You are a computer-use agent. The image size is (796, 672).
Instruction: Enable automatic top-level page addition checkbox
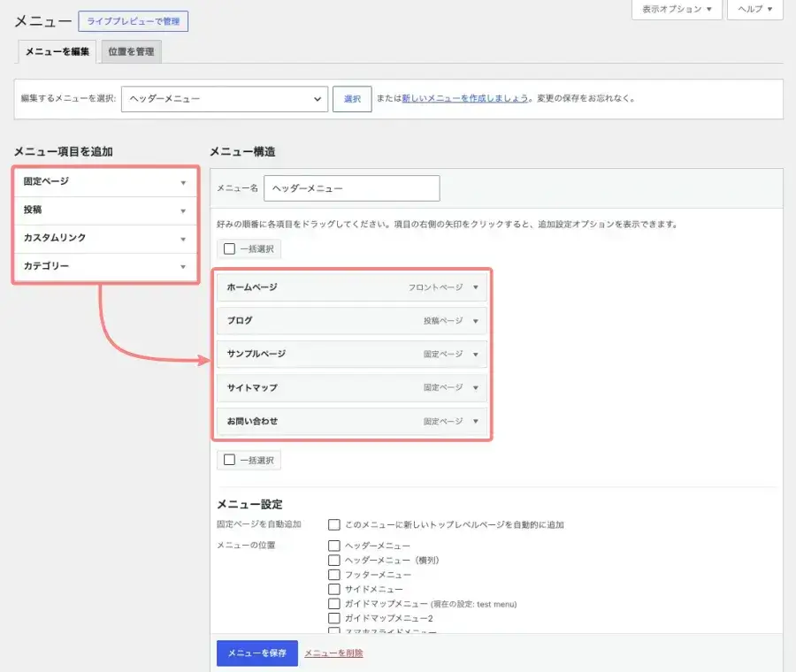[334, 525]
